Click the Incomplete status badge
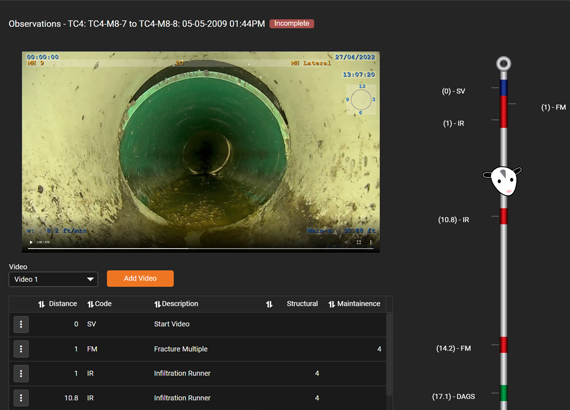 pyautogui.click(x=292, y=24)
